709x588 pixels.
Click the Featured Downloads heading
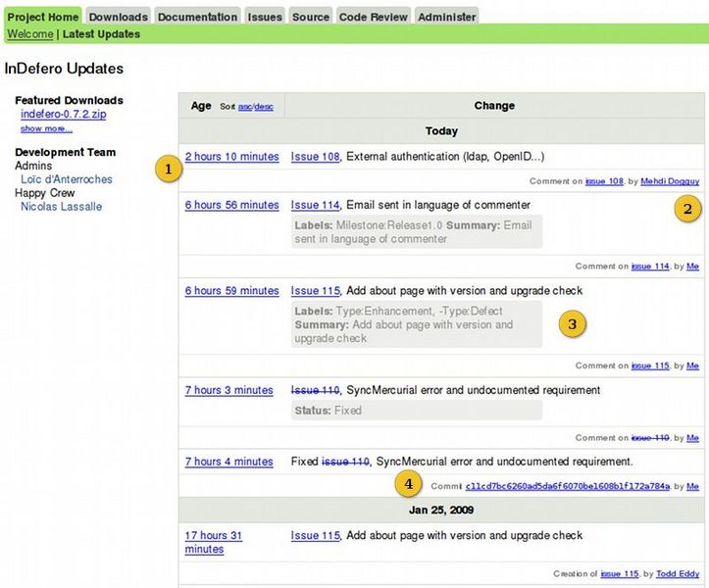[69, 100]
